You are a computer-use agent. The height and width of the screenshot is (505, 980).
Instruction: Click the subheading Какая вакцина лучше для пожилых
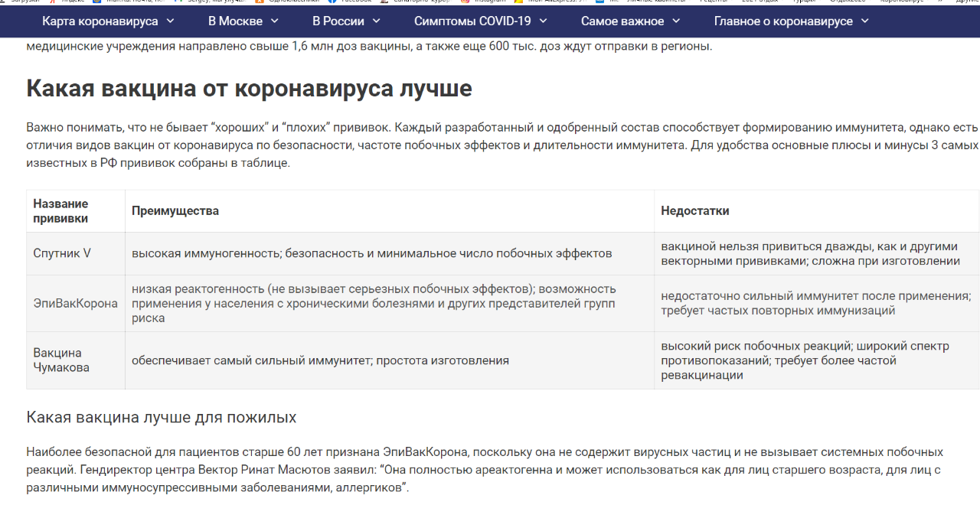click(161, 417)
